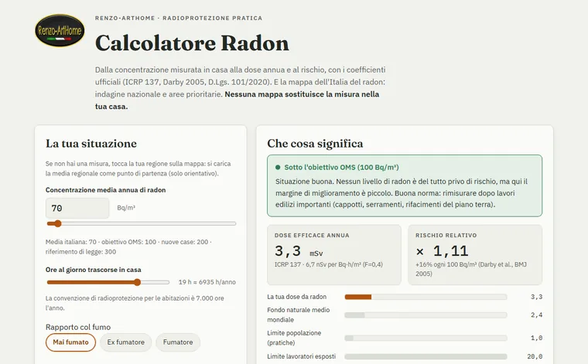Click the '3,3' value beside the radon dose bar
The width and height of the screenshot is (588, 364).
click(536, 297)
